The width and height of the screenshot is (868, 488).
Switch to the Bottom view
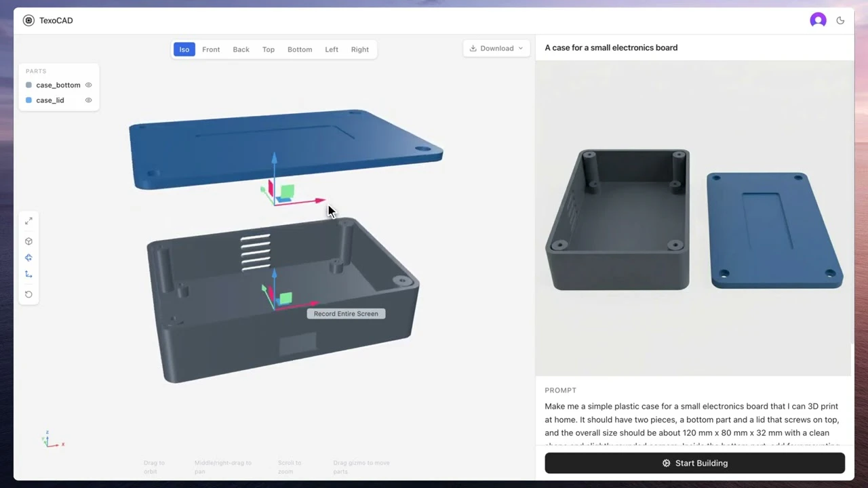[300, 49]
